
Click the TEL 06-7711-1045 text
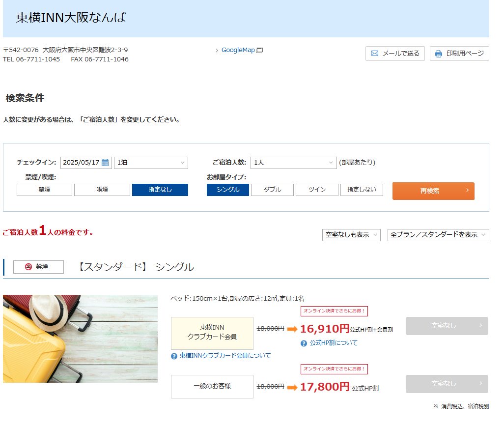click(x=31, y=59)
